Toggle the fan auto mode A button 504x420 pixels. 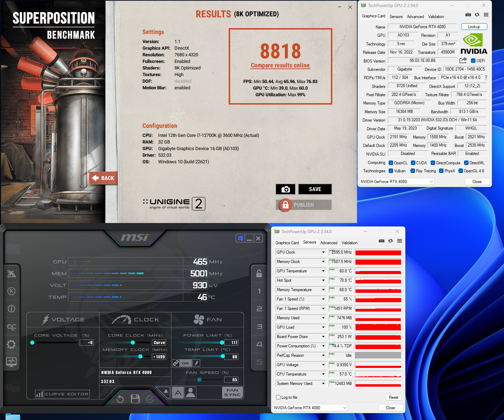click(x=178, y=393)
